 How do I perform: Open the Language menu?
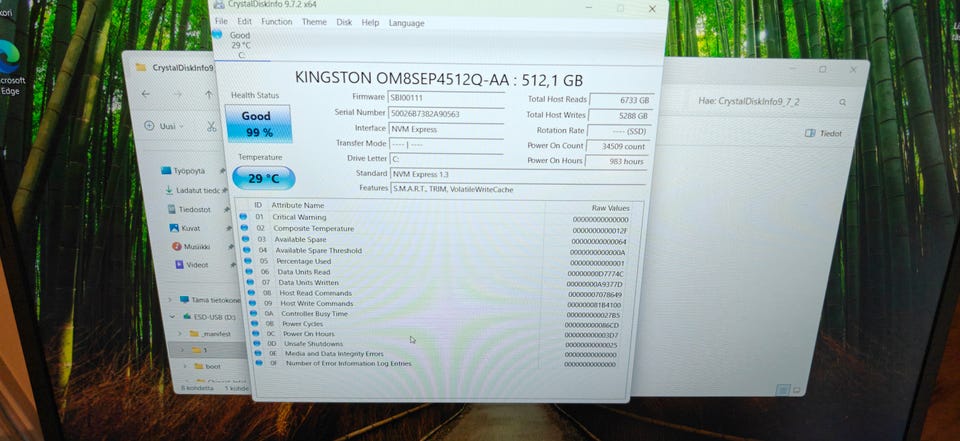click(x=406, y=23)
